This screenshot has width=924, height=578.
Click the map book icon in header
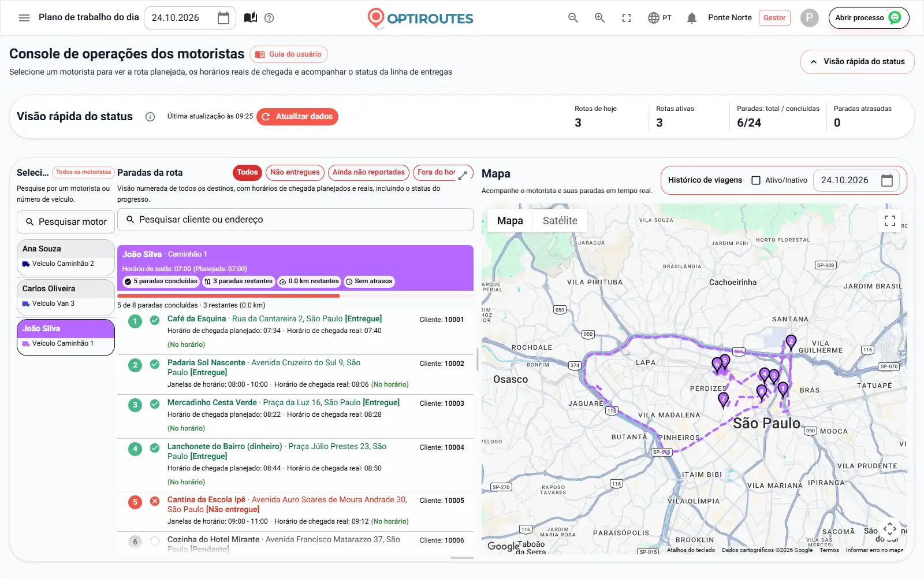(251, 18)
